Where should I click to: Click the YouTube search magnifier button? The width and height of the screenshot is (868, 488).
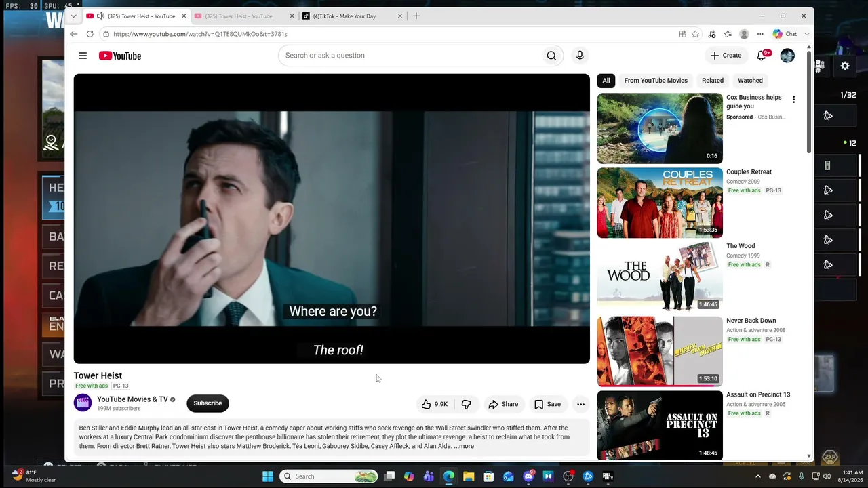click(x=551, y=56)
